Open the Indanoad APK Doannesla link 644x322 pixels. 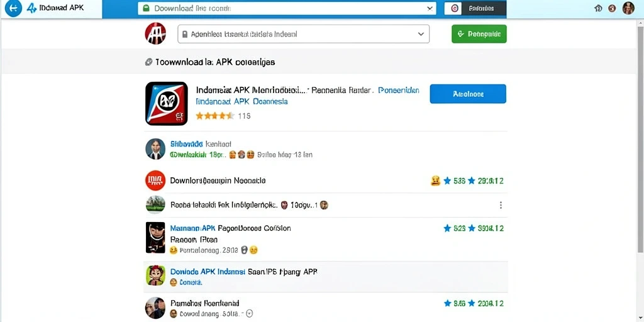242,101
